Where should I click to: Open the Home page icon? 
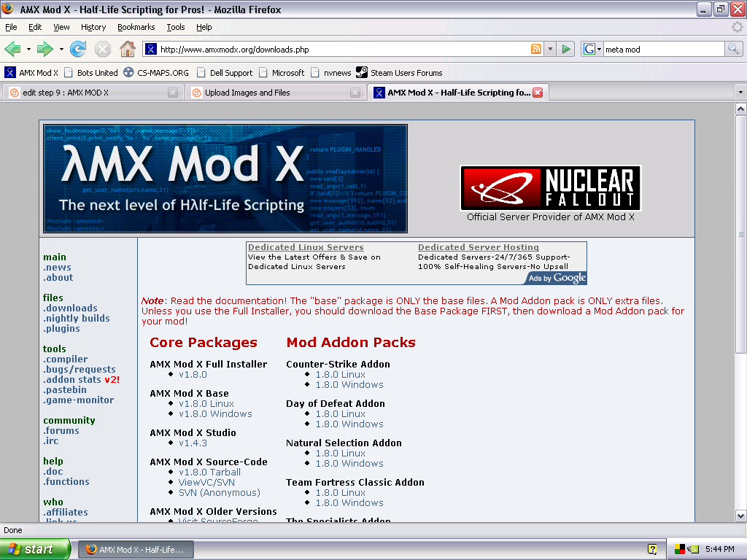[127, 49]
